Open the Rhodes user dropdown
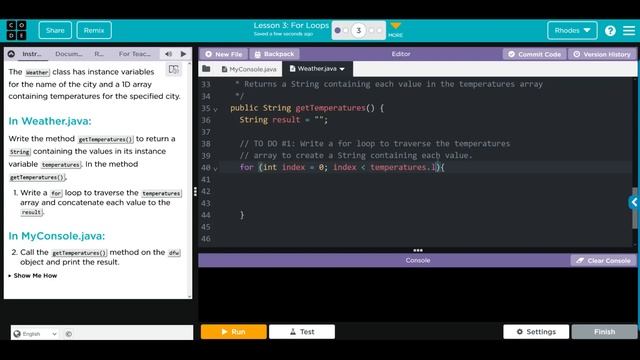640x360 pixels. click(572, 31)
